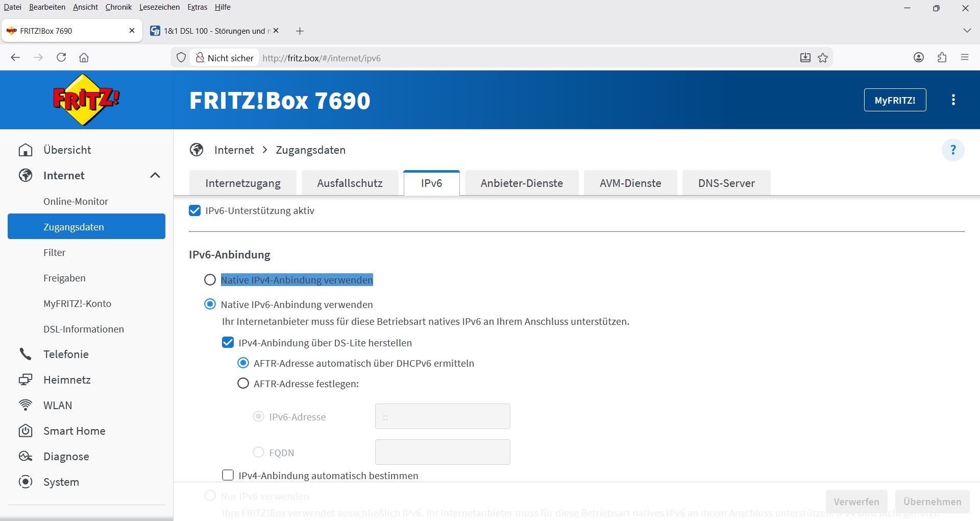Viewport: 980px width, 521px height.
Task: Open the Extras menu
Action: (197, 7)
